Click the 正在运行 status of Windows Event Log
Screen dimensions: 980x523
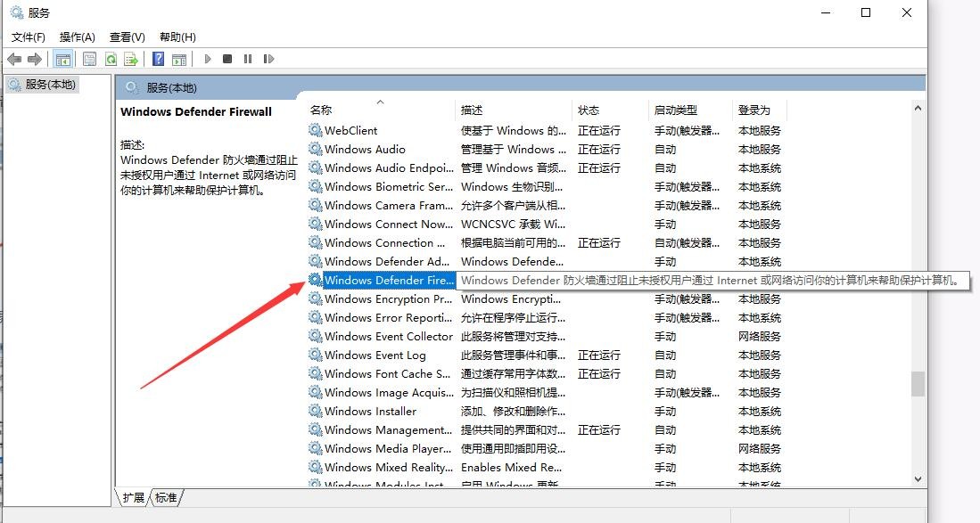coord(598,355)
